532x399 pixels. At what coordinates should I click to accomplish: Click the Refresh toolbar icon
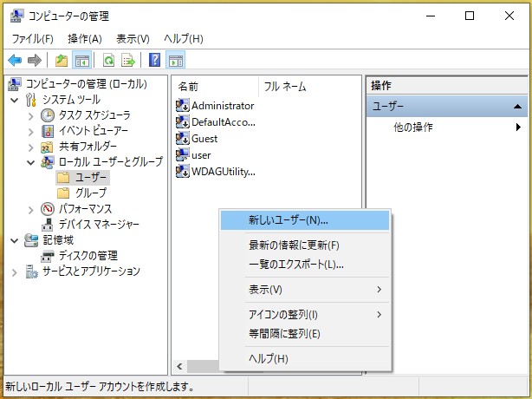[x=109, y=61]
